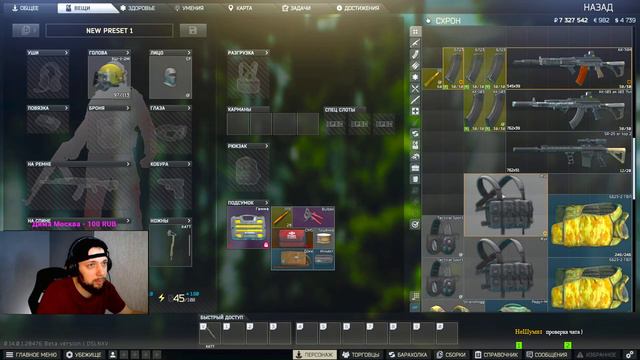Viewport: 640px width, 360px height.
Task: Click the empty НА РЕМНЕ weapon slot
Action: 79,189
